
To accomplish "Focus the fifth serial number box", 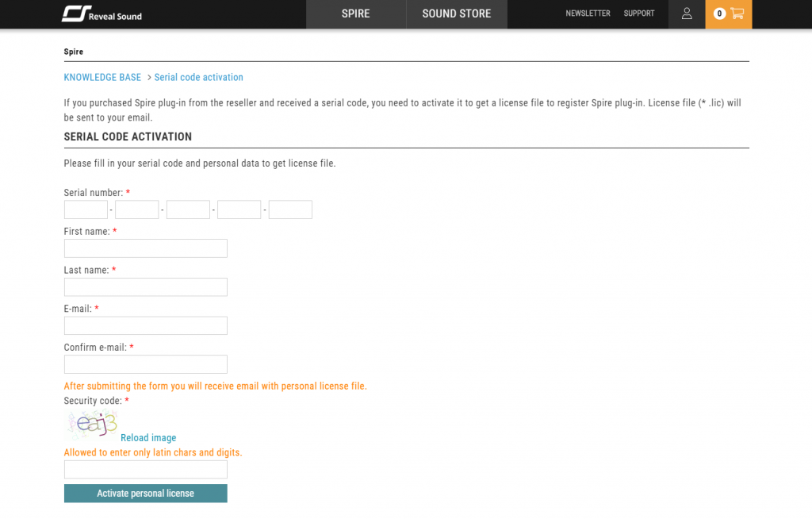I will [290, 210].
